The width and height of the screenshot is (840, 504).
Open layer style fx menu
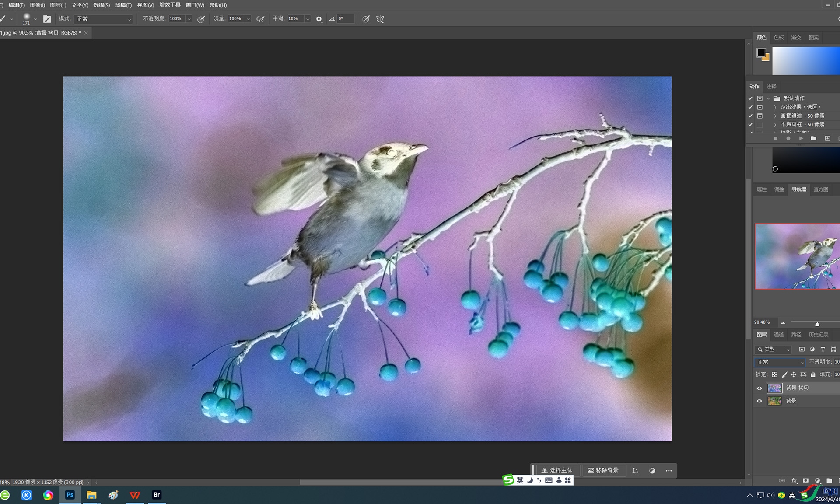(x=794, y=480)
